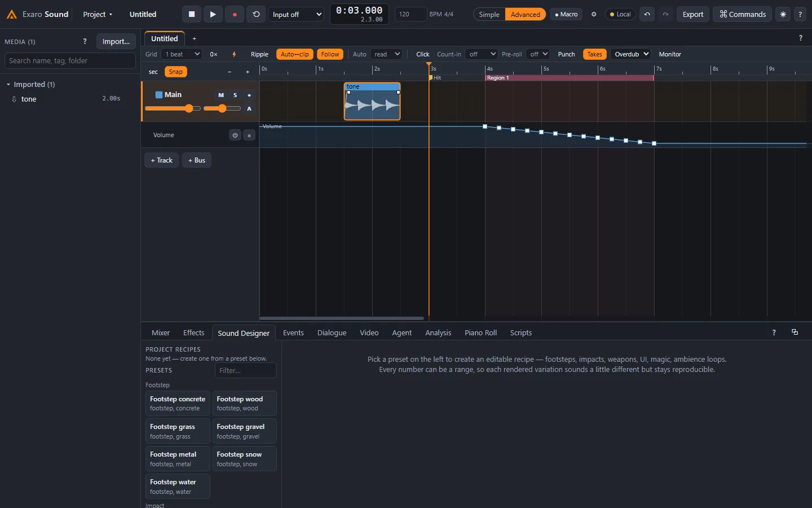
Task: Open the Input off dropdown
Action: [296, 14]
